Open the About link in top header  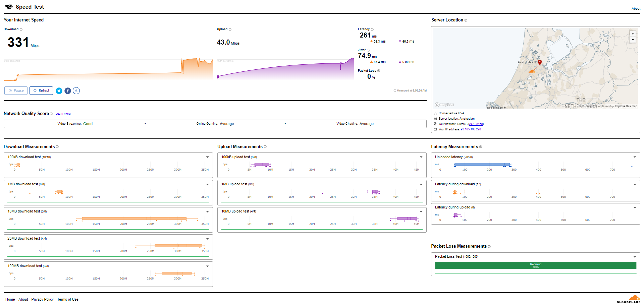(x=636, y=9)
